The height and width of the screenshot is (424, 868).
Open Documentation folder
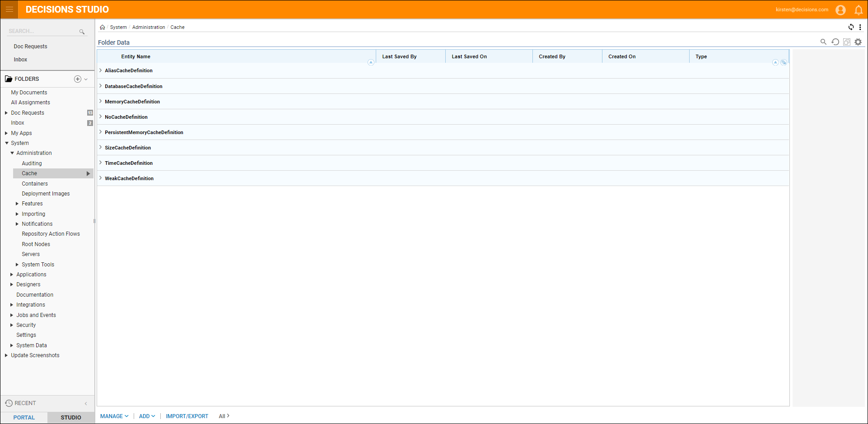coord(35,295)
